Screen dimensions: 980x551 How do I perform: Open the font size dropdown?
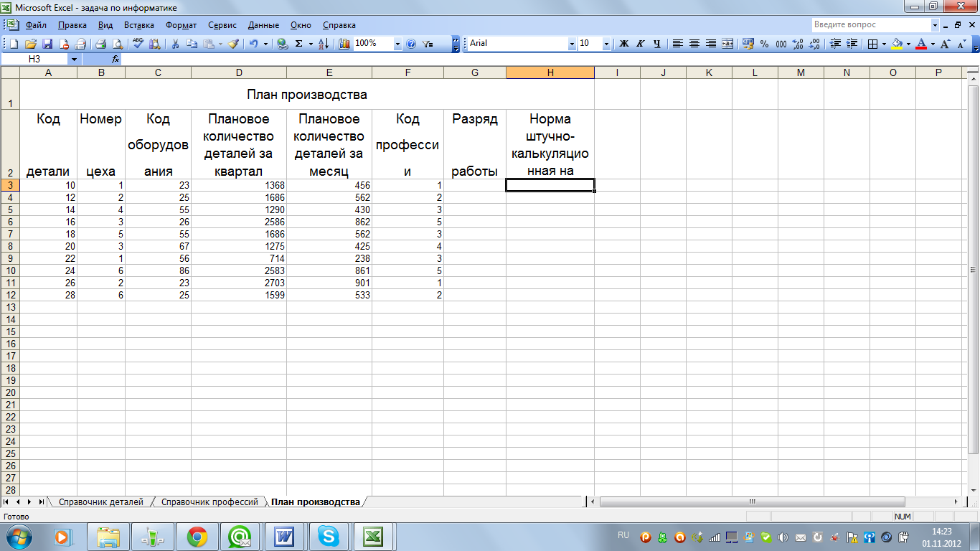[x=607, y=44]
